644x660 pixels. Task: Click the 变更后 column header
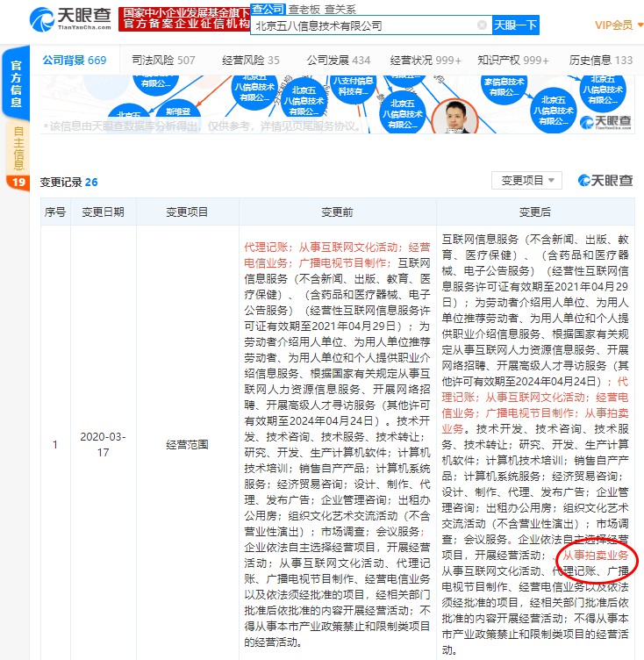tap(535, 212)
